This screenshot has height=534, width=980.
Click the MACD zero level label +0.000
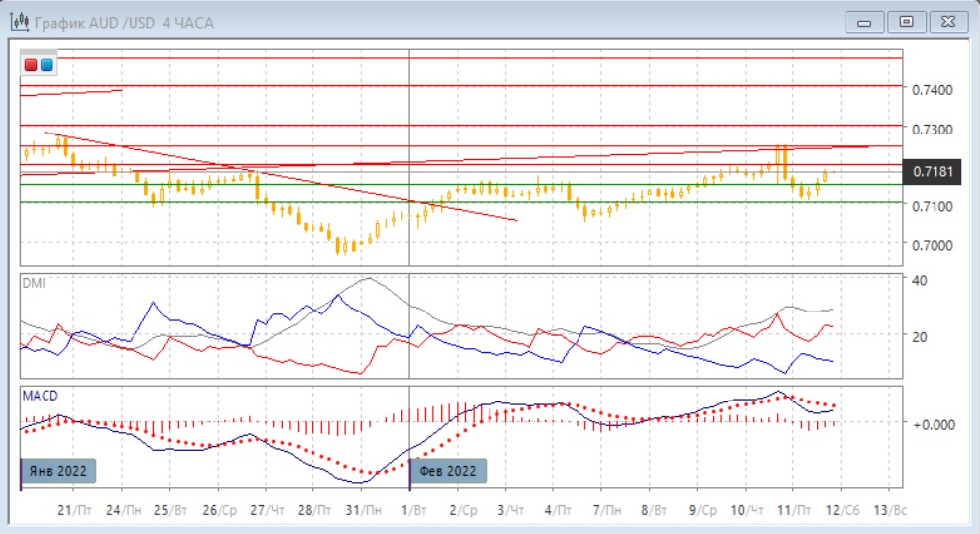932,423
